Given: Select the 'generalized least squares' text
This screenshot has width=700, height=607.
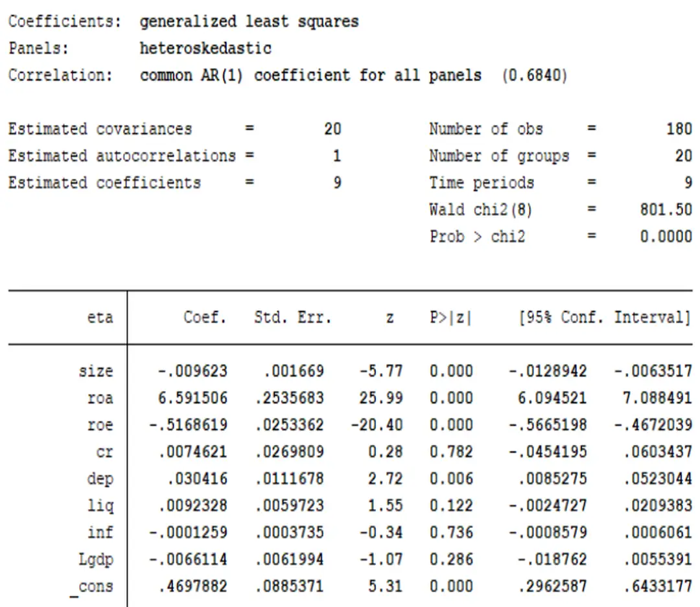Looking at the screenshot, I should coord(249,21).
